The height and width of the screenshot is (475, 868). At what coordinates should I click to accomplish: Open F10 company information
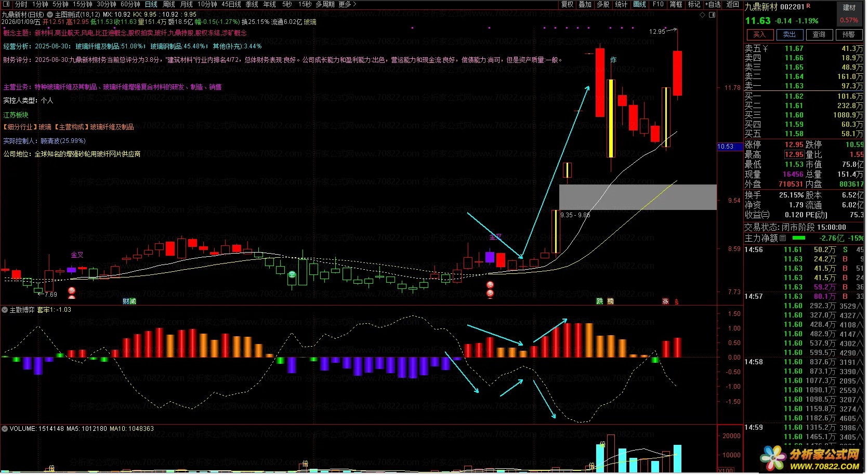tap(658, 4)
